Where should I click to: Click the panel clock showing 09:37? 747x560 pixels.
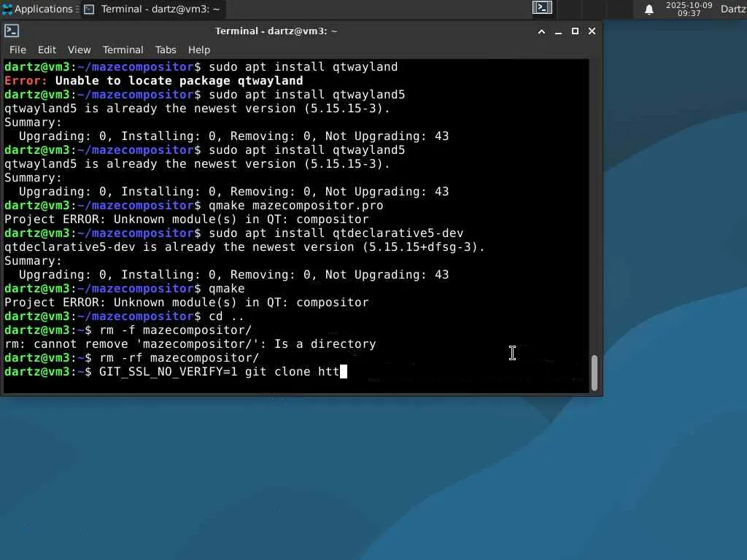(689, 13)
